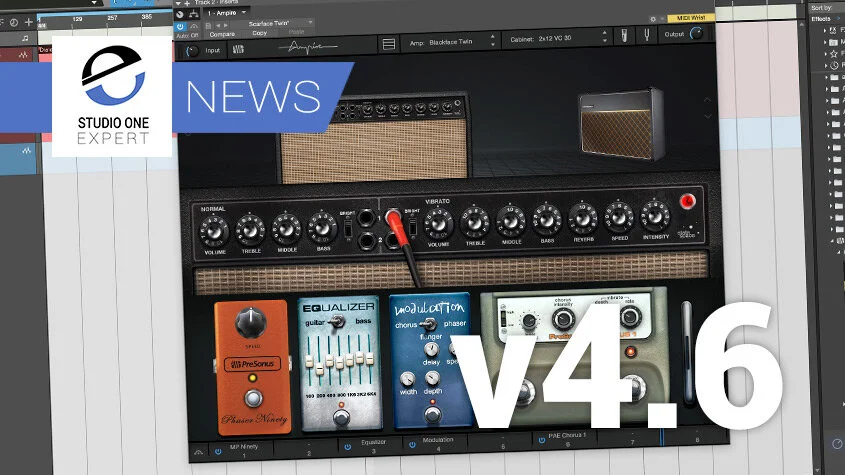Screen dimensions: 845x475
Task: Click the Modulation delay knob
Action: [x=431, y=349]
